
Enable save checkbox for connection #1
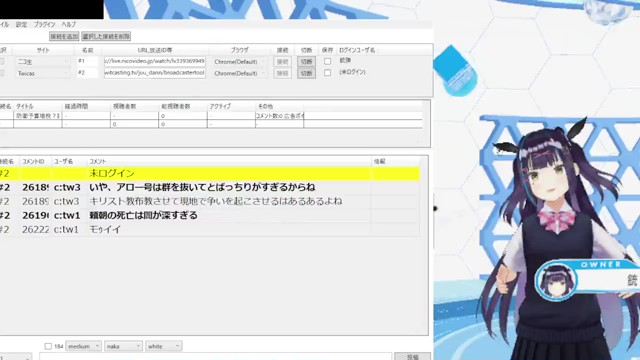(x=327, y=61)
